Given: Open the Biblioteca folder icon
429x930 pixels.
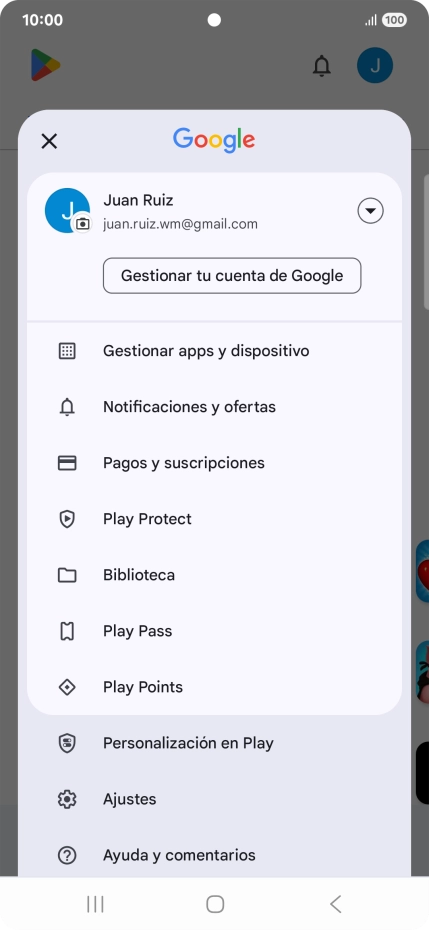Looking at the screenshot, I should (67, 575).
